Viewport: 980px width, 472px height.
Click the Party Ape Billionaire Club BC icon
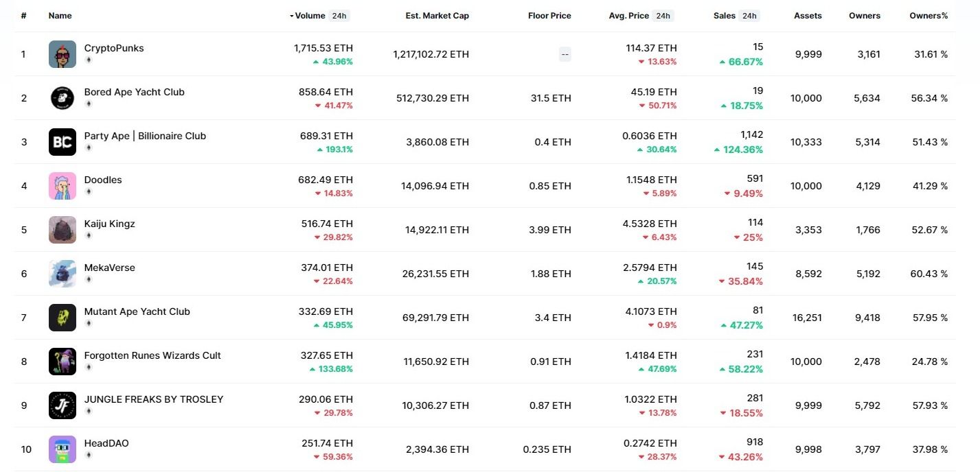click(x=62, y=142)
